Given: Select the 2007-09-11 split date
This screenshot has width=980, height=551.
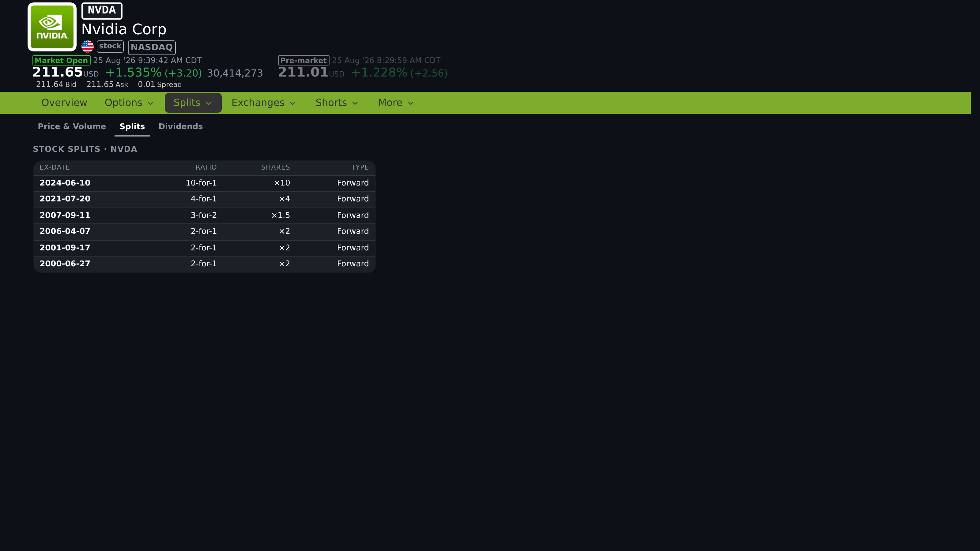Looking at the screenshot, I should (x=65, y=215).
